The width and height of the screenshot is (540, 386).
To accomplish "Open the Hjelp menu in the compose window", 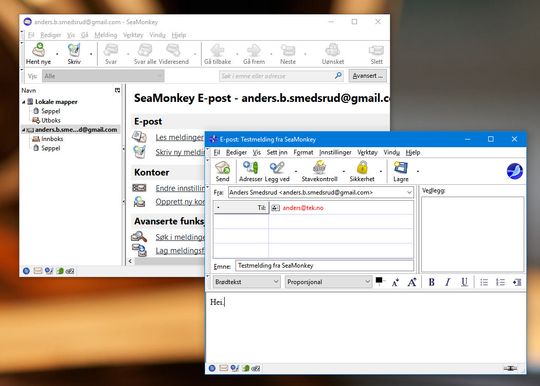I will click(413, 152).
